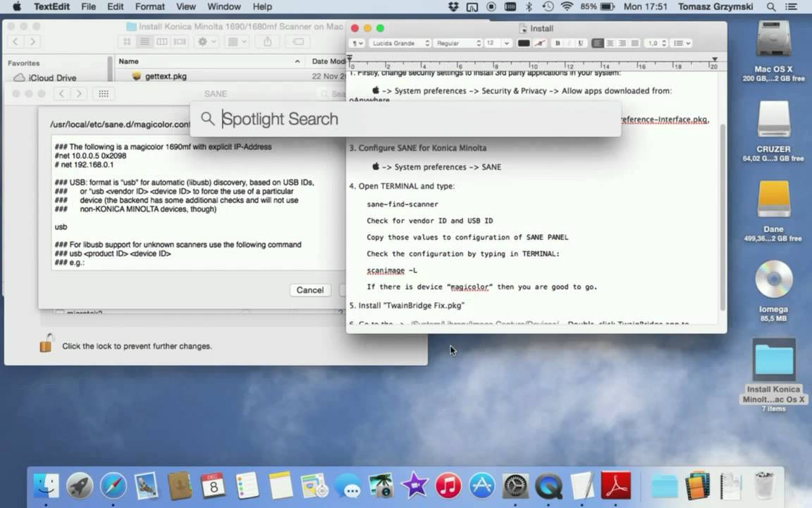
Task: Open Safari from the Dock
Action: (113, 485)
